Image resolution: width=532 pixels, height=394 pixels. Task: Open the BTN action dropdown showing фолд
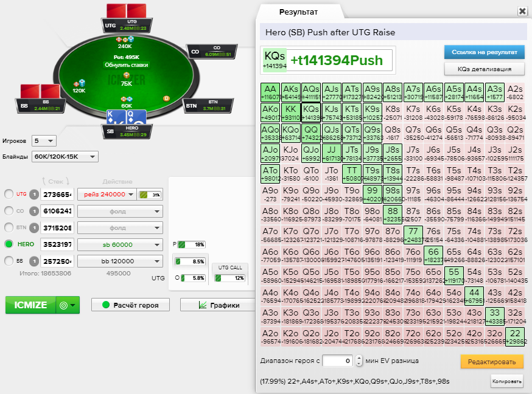pyautogui.click(x=120, y=227)
